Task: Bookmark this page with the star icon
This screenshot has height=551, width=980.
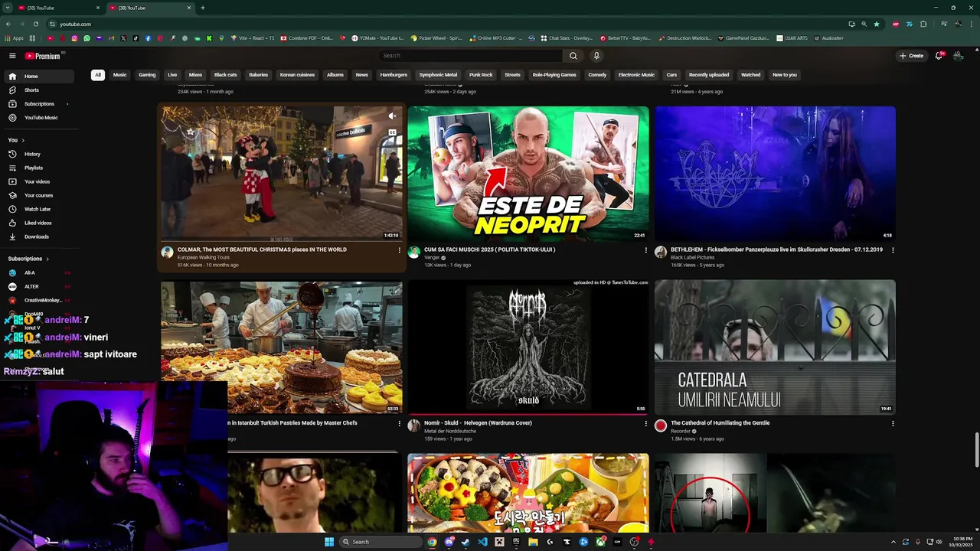Action: 877,24
